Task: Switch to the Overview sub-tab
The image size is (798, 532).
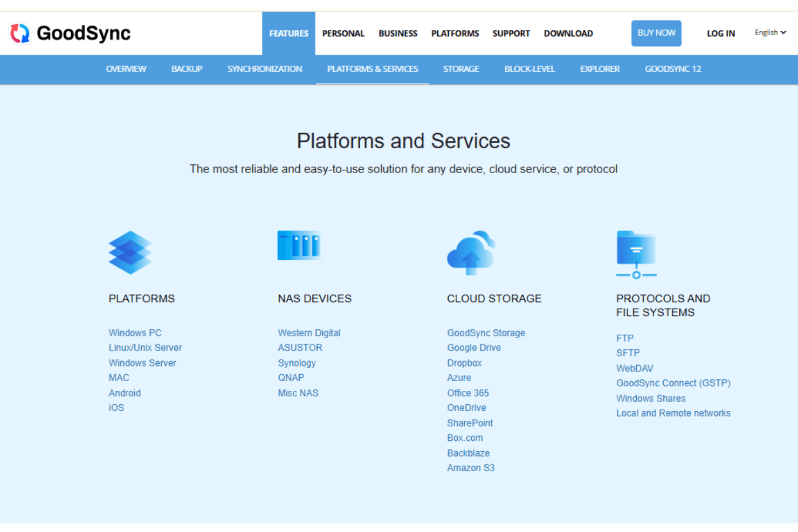Action: click(x=126, y=69)
